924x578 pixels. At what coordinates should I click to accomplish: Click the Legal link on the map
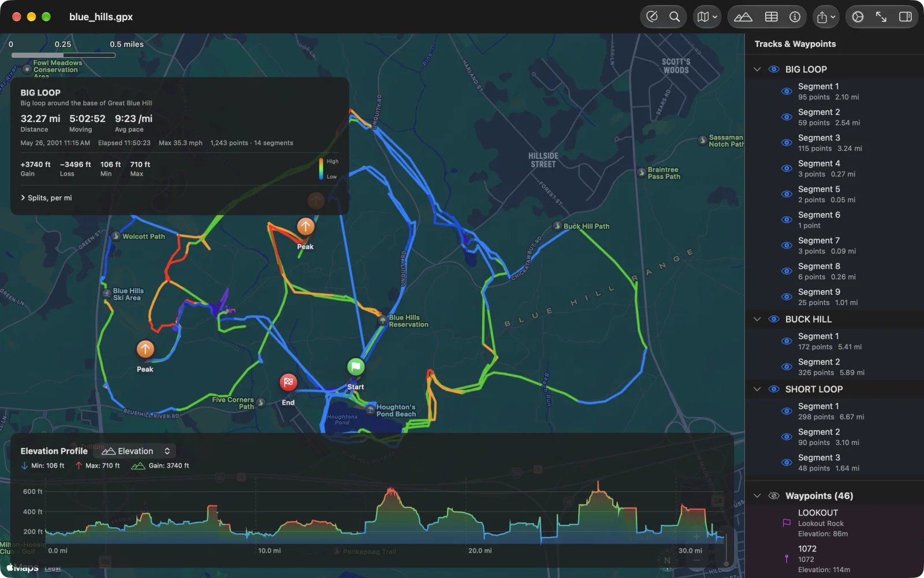pos(53,569)
